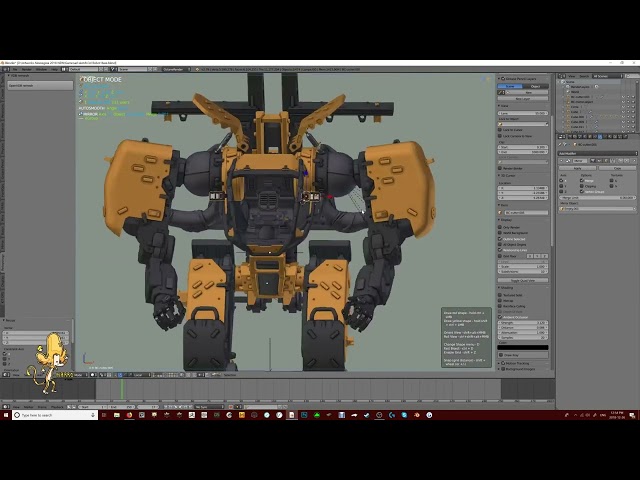Enable Matcap checkbox in Shading

coord(500,300)
